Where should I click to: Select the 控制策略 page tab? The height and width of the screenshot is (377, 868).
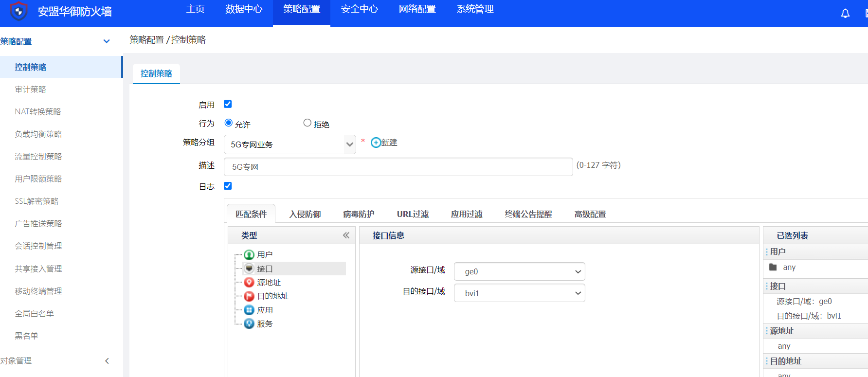(x=156, y=73)
